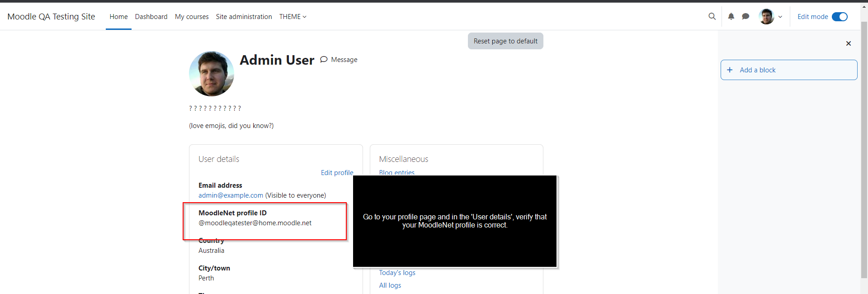This screenshot has width=868, height=294.
Task: Send a Message to Admin User
Action: pos(339,60)
